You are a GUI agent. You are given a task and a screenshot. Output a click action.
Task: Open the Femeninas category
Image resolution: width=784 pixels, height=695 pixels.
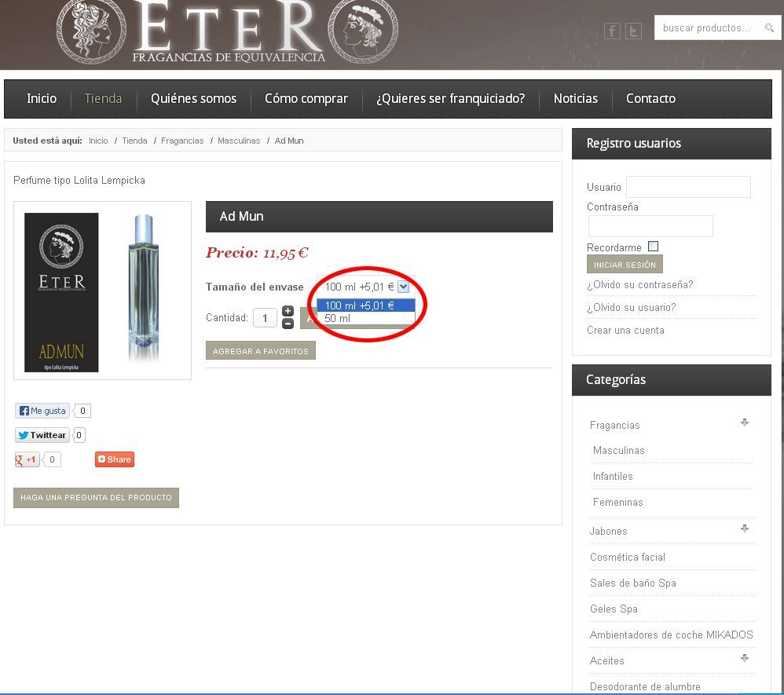618,503
